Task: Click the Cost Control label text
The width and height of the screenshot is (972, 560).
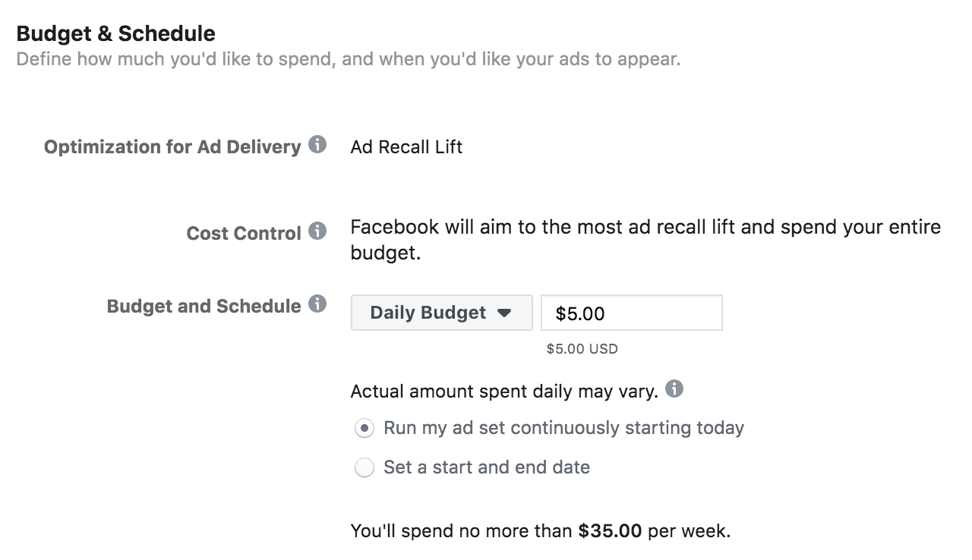Action: pos(244,233)
